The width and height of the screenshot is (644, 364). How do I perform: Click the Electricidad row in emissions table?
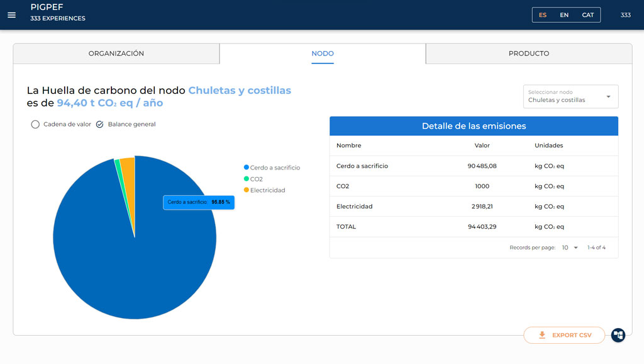click(x=474, y=207)
